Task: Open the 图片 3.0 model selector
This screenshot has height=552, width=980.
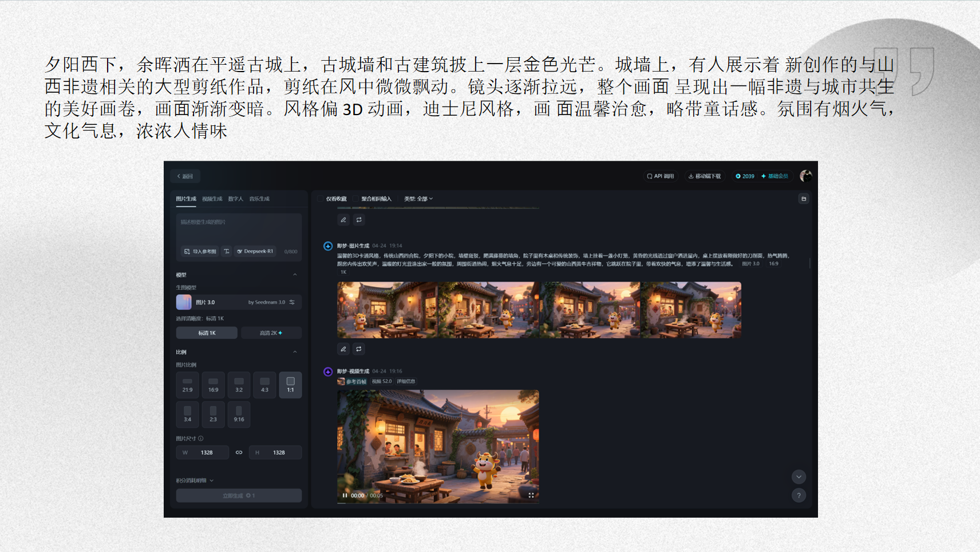Action: point(239,302)
